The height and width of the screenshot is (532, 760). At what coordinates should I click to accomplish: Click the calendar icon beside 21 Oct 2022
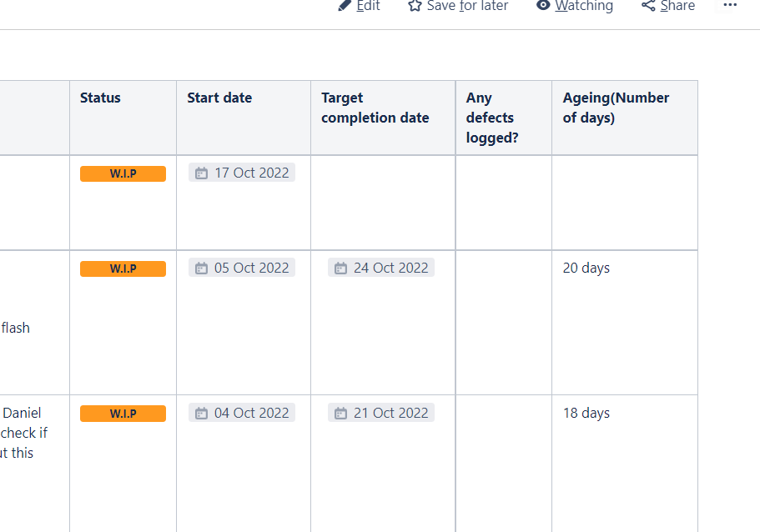(x=340, y=414)
